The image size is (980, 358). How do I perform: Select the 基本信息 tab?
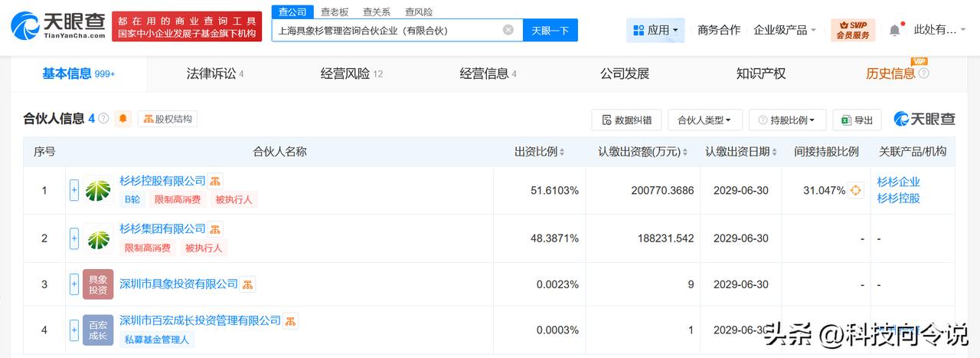[78, 74]
